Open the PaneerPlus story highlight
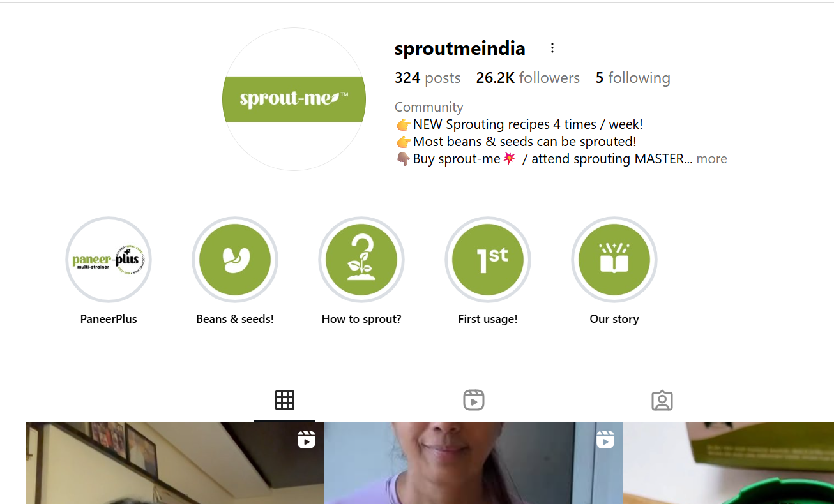Screen dimensions: 834x504 coord(109,260)
